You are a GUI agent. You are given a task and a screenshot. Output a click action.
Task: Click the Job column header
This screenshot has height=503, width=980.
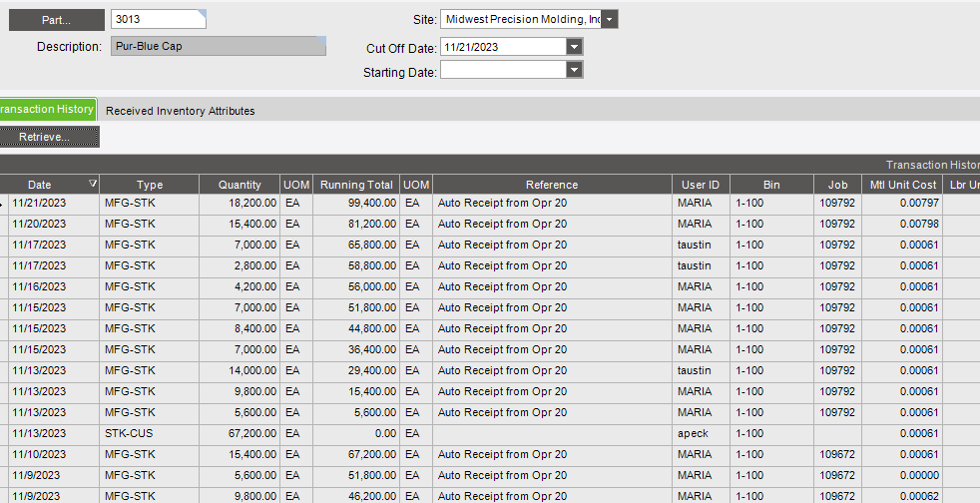[x=837, y=185]
